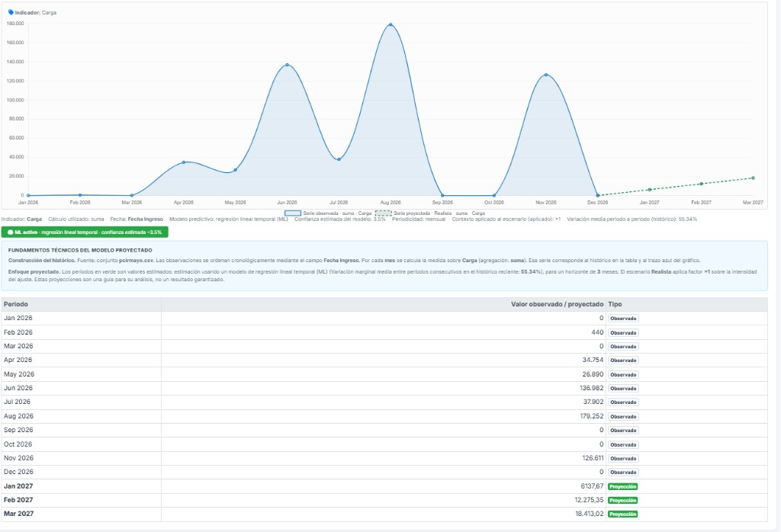Click the Mar 2026 row value 0
This screenshot has height=532, width=781.
(x=601, y=346)
